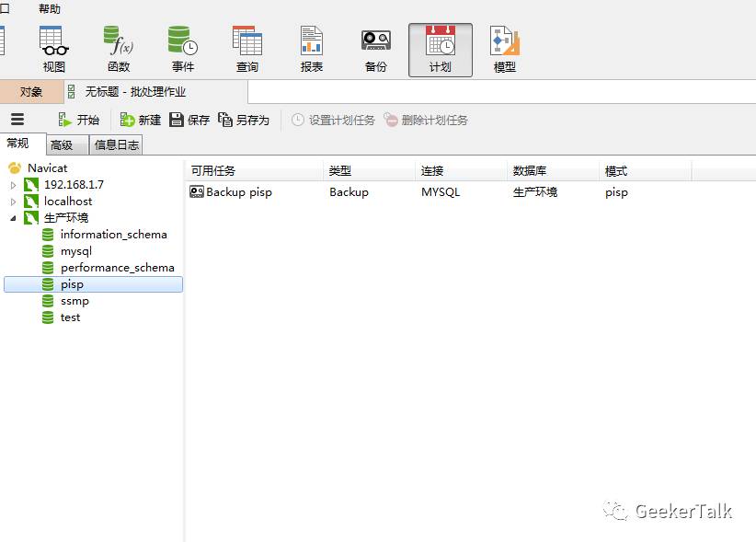Click the 类型 column header

(x=369, y=171)
